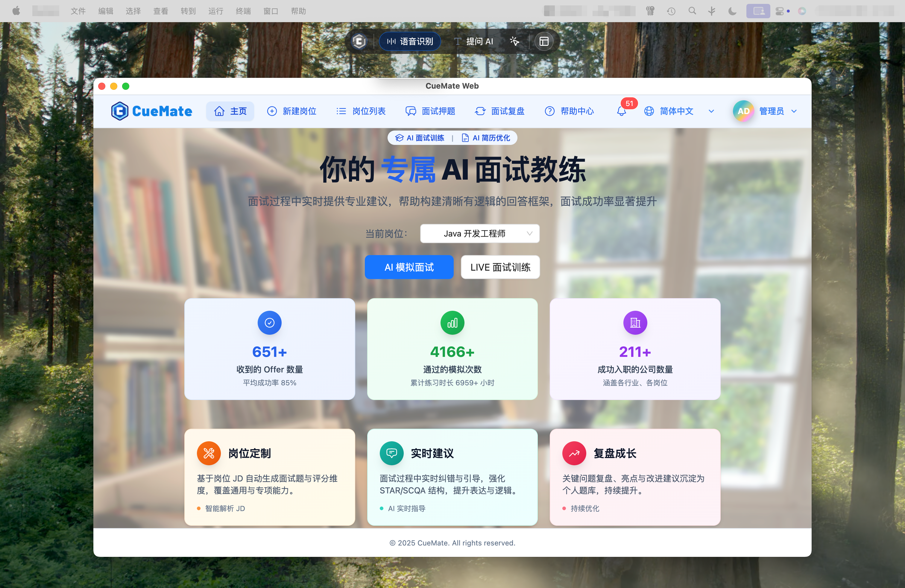The width and height of the screenshot is (905, 588).
Task: Click the CueMate logo in floating toolbar
Action: (x=359, y=41)
